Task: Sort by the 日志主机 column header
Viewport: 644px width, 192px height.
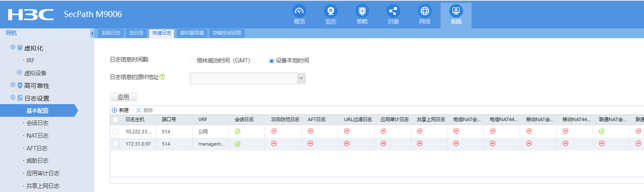Action: click(135, 119)
